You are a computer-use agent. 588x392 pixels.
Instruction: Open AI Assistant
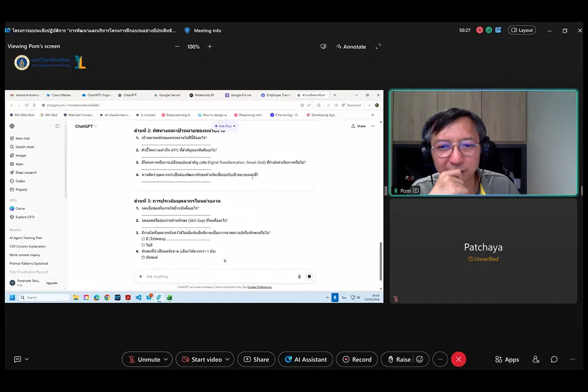tap(305, 359)
